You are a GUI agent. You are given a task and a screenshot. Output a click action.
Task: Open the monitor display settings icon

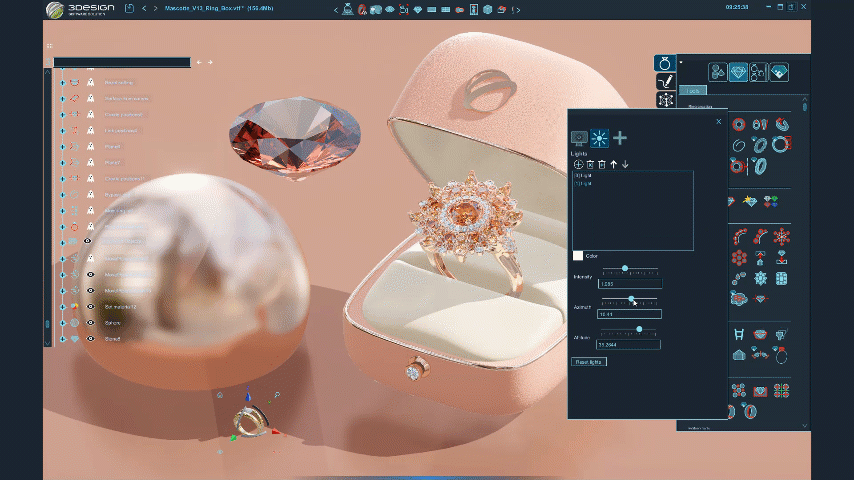click(x=578, y=138)
